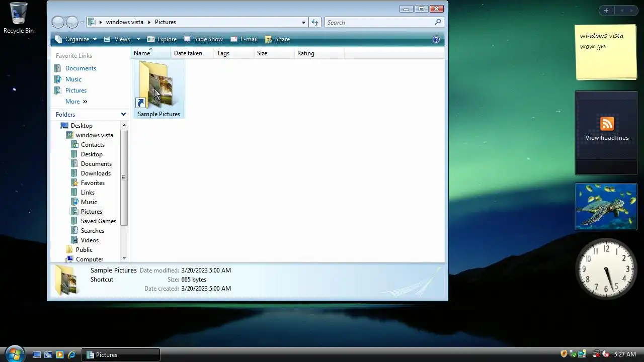This screenshot has width=644, height=362.
Task: Sort by the Name column header
Action: coord(151,53)
